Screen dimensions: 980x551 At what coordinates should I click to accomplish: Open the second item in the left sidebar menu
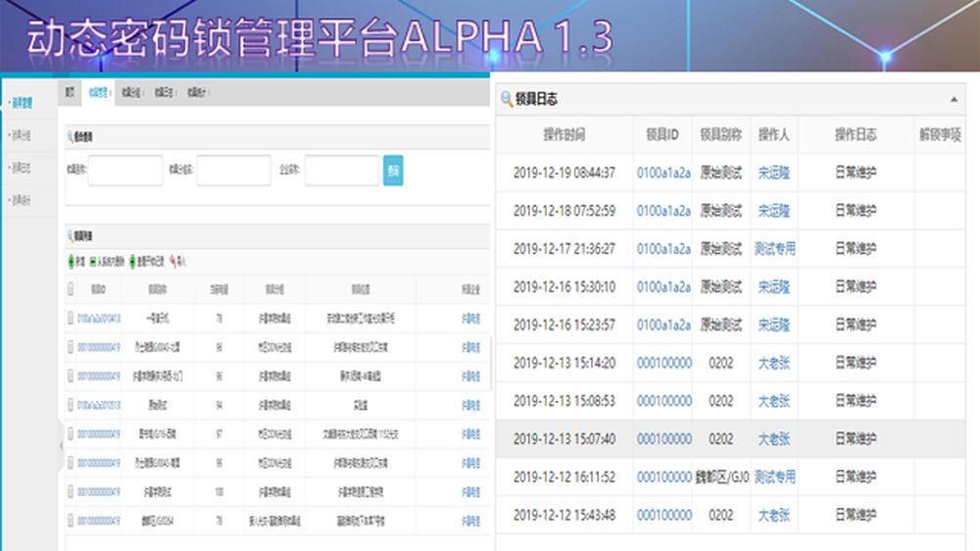click(20, 135)
